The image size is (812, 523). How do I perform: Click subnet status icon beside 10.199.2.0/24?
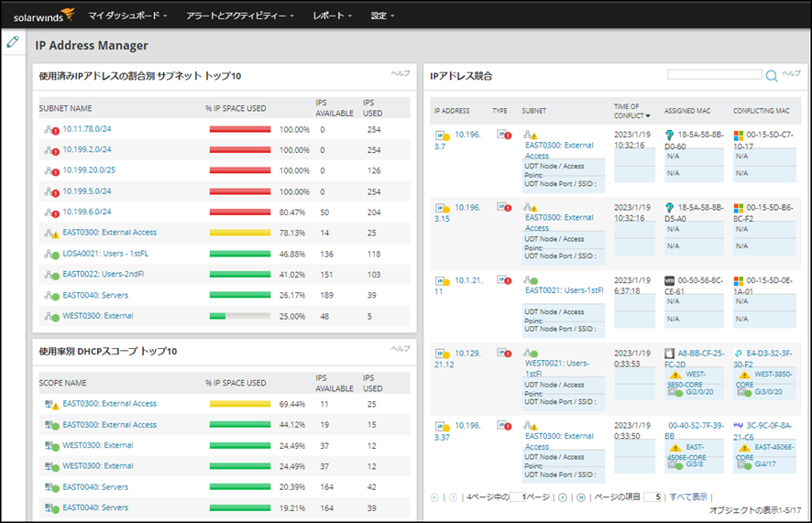tap(51, 150)
